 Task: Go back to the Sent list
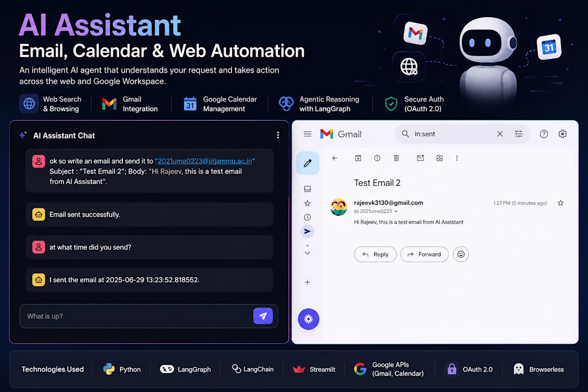[x=335, y=158]
